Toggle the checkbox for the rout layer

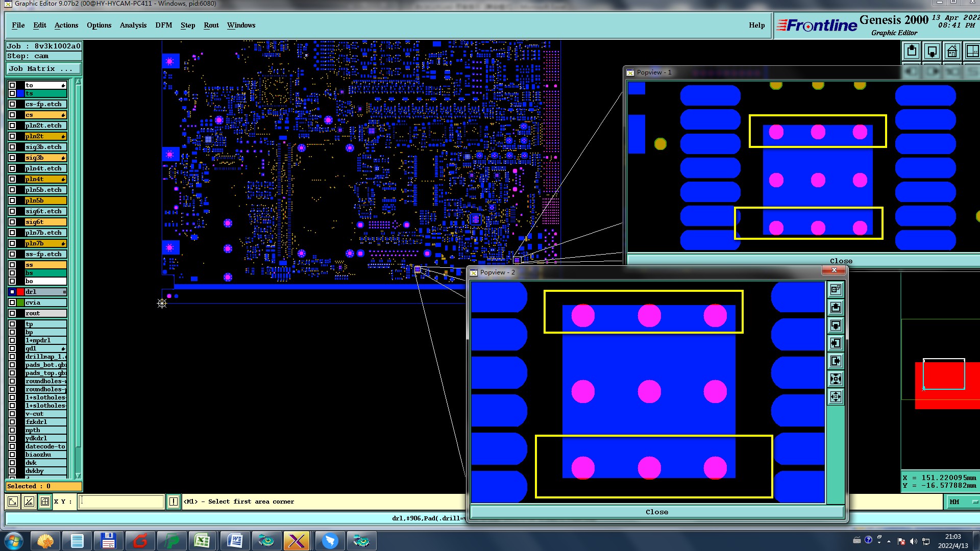pyautogui.click(x=12, y=313)
